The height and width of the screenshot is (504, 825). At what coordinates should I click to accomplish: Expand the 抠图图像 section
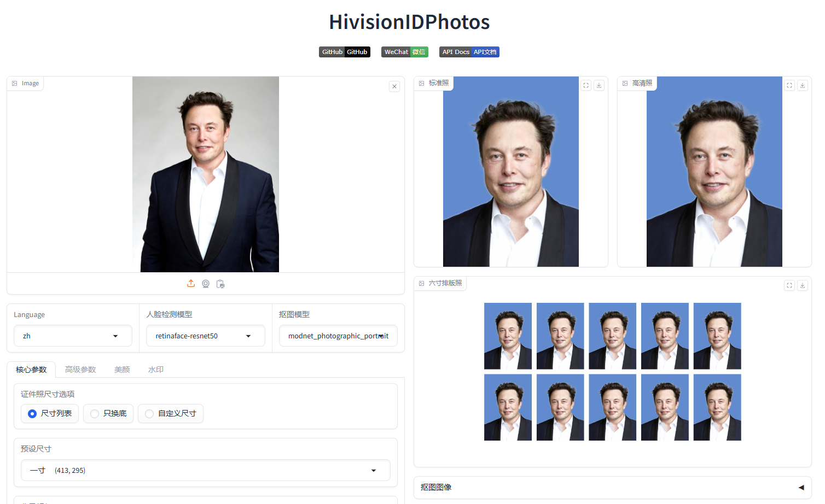pyautogui.click(x=612, y=487)
